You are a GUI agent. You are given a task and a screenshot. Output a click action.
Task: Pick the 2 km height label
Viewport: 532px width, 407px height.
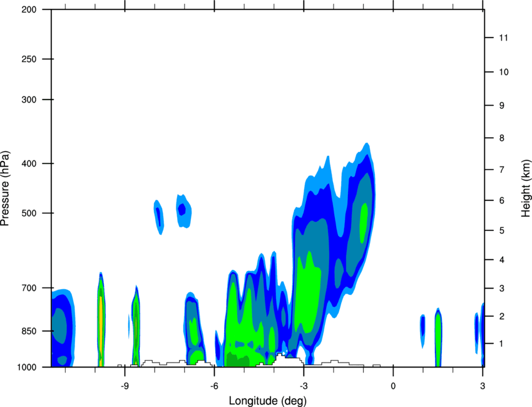pyautogui.click(x=501, y=316)
